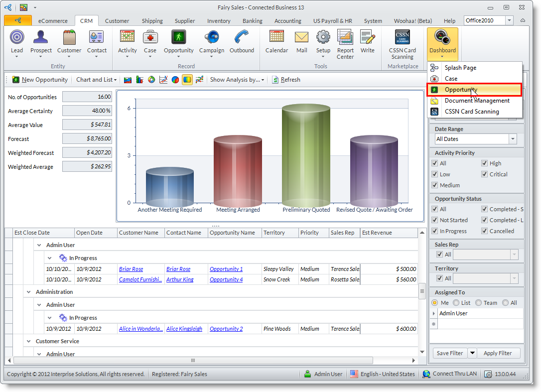541x392 pixels.
Task: Click the Est Revenue column header
Action: coord(377,233)
